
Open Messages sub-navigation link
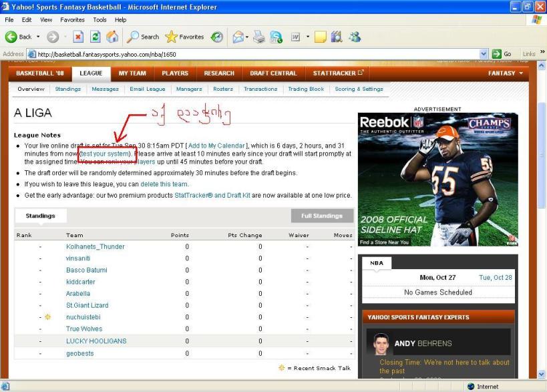[105, 89]
